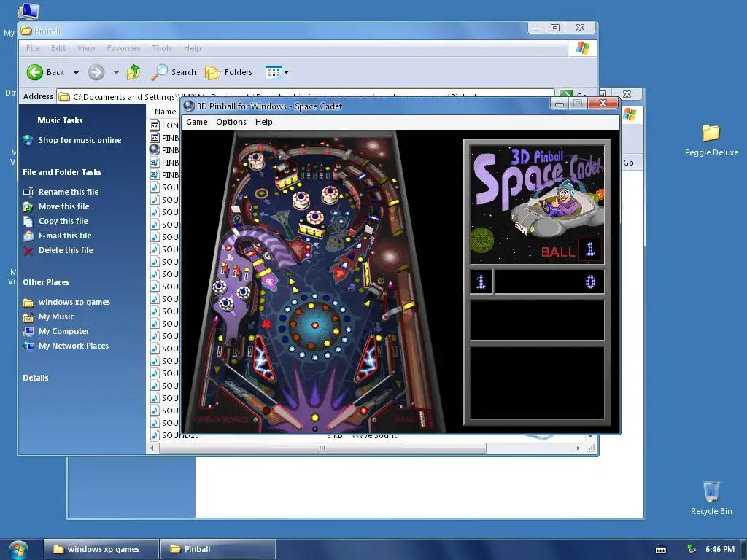This screenshot has height=560, width=747.
Task: Open the Options menu in 3D Pinball
Action: point(231,122)
